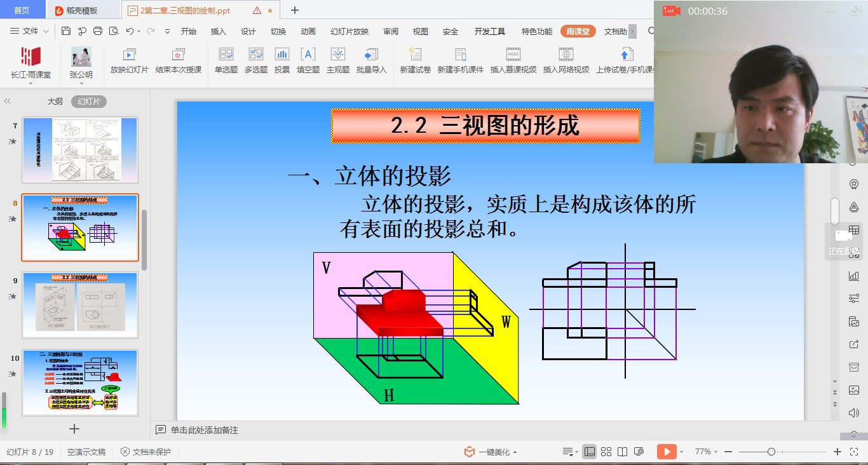
Task: Open the 插入 ribbon tab
Action: click(218, 31)
